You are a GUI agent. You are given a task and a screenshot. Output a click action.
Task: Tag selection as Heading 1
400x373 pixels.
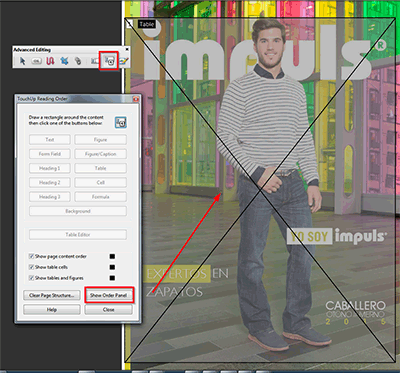[50, 168]
